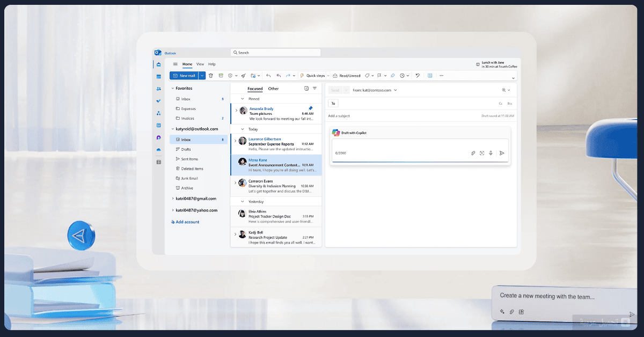Expand the ribbon collapse chevron
The height and width of the screenshot is (337, 644).
coord(513,78)
